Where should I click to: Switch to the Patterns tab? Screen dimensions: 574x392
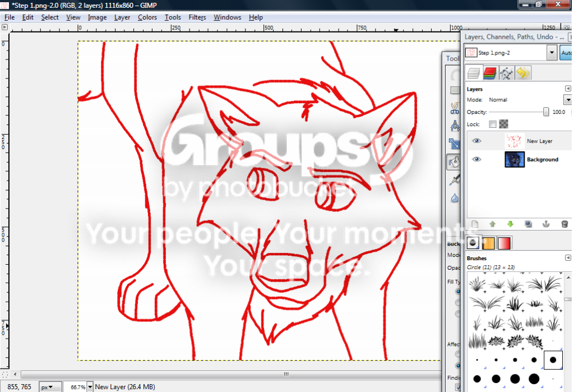488,243
